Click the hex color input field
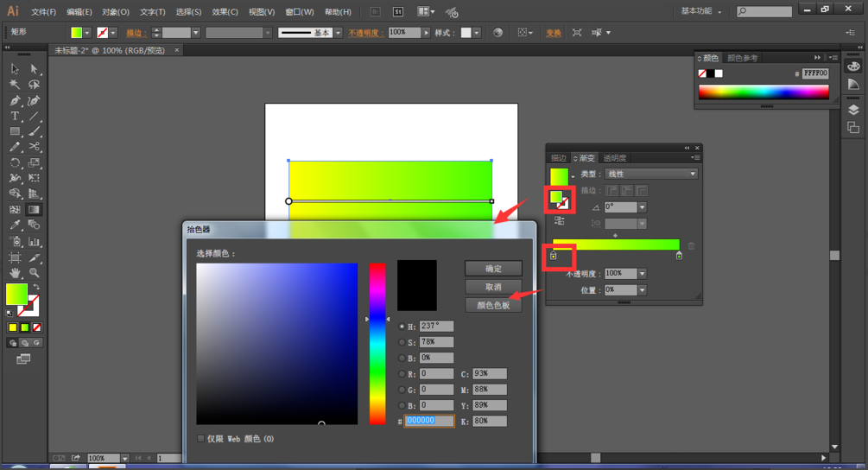 [x=430, y=421]
